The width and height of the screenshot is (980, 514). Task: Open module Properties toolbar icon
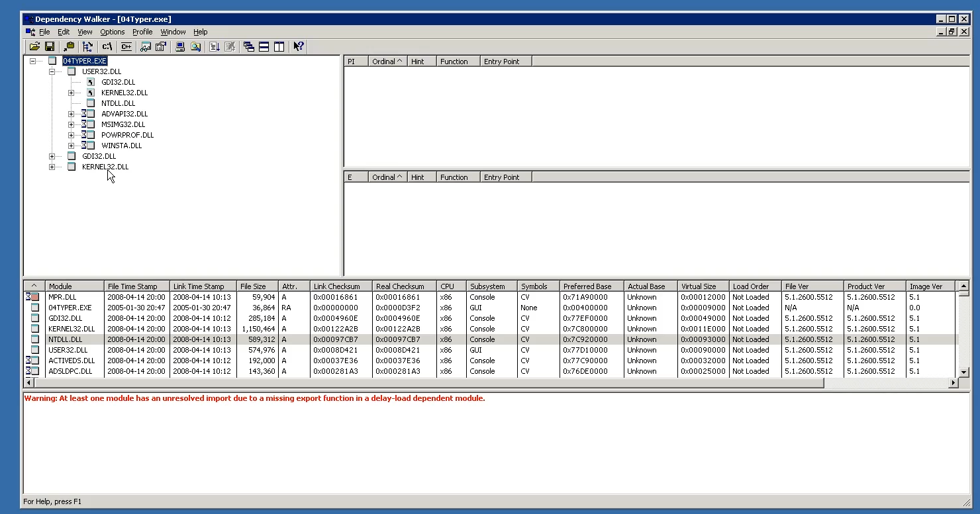click(160, 46)
